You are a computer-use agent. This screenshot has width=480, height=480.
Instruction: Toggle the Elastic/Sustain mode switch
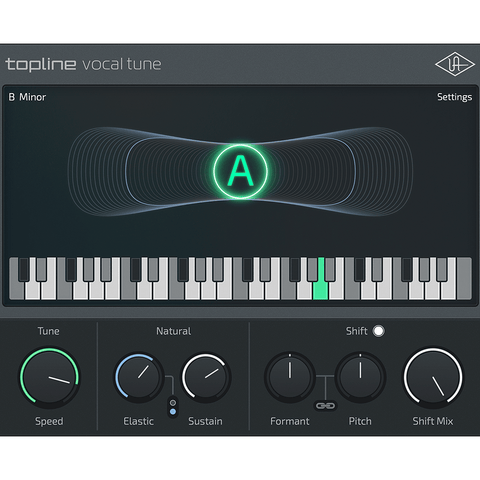[173, 407]
